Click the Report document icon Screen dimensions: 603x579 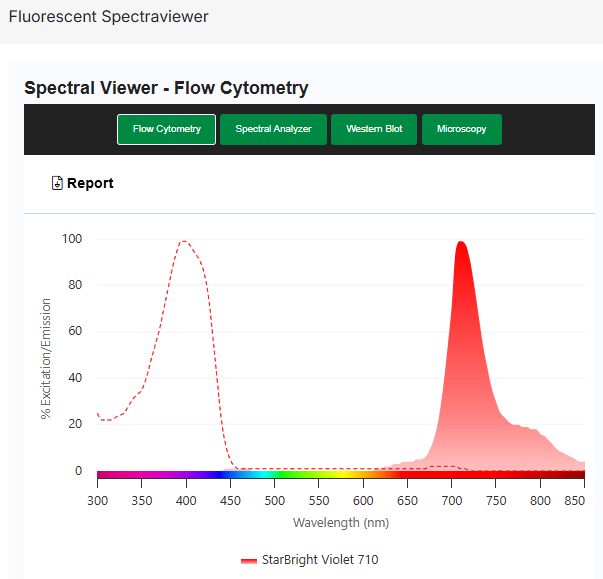[x=57, y=183]
